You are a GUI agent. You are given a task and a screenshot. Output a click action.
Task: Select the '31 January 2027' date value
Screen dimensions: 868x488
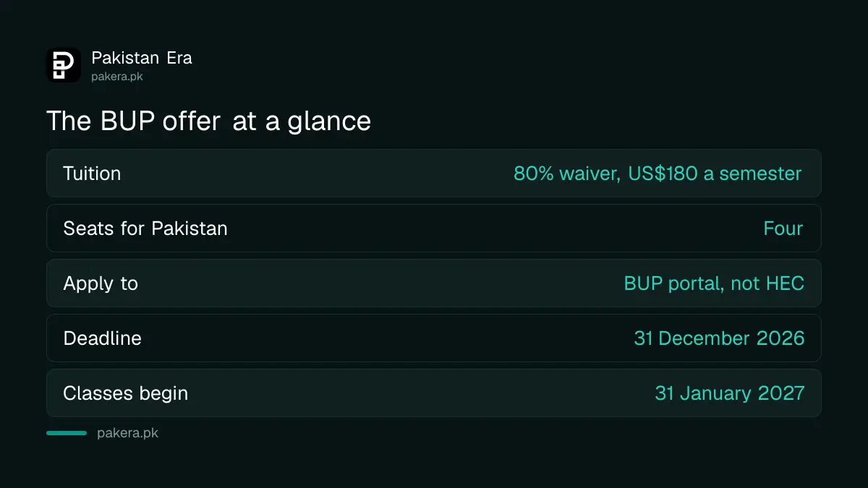(x=729, y=393)
